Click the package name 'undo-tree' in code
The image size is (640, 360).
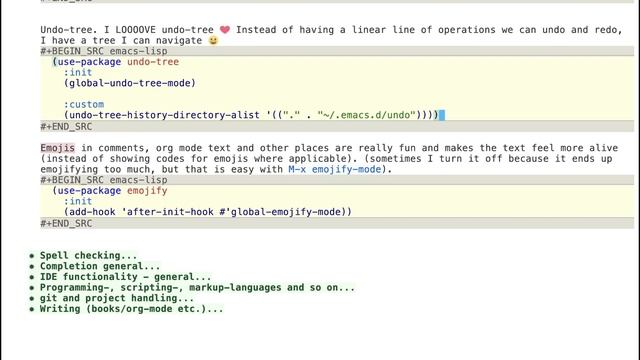coord(153,62)
